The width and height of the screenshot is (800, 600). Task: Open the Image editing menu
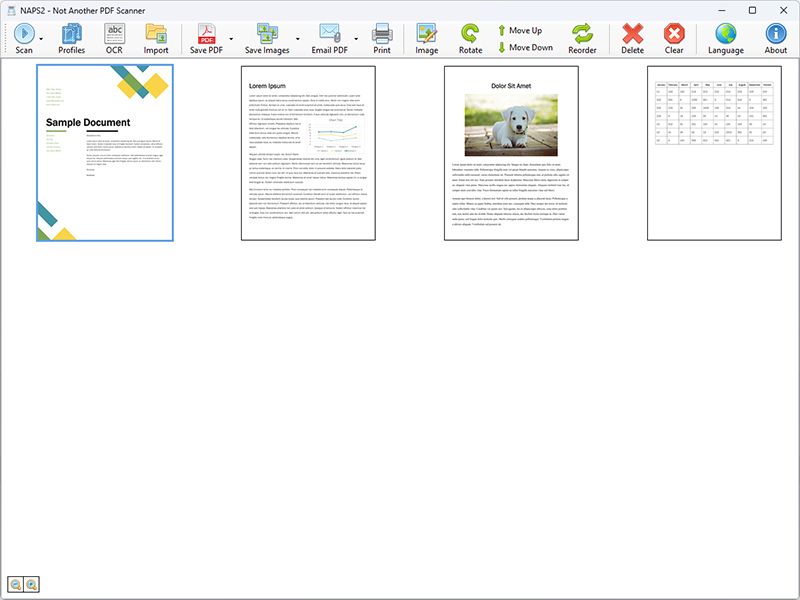[427, 39]
